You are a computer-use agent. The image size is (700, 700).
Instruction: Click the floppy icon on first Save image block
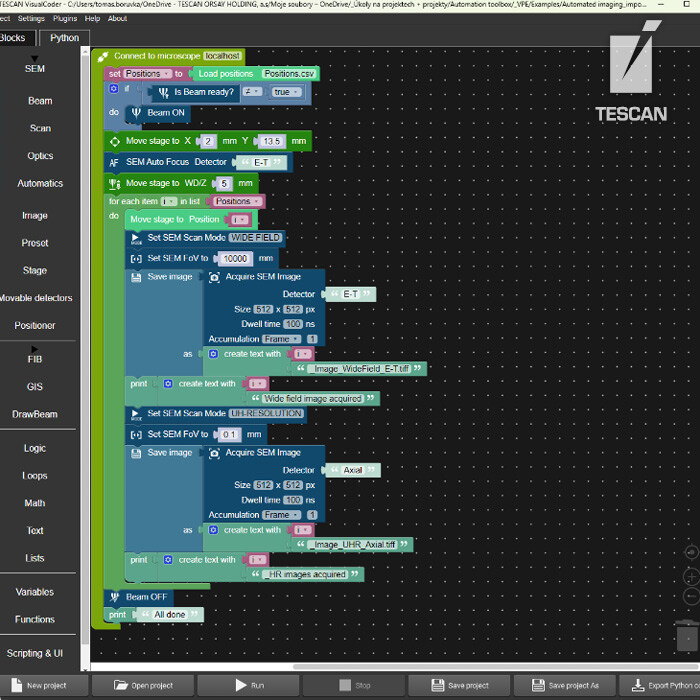pos(137,277)
